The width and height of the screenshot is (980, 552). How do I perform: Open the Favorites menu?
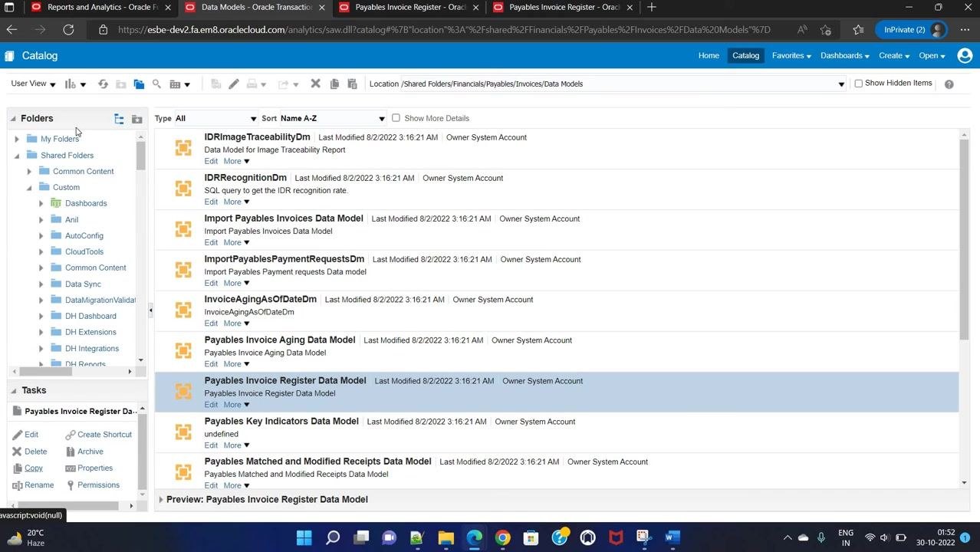(x=791, y=55)
